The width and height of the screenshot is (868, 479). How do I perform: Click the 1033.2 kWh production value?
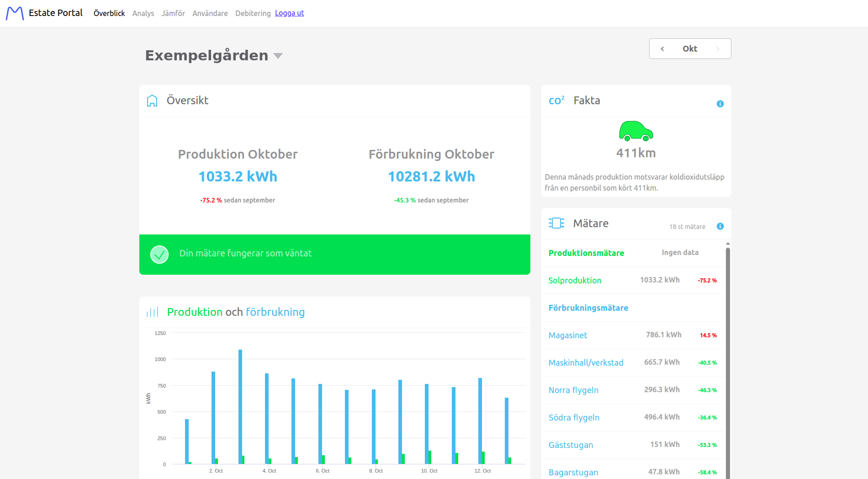pos(238,176)
